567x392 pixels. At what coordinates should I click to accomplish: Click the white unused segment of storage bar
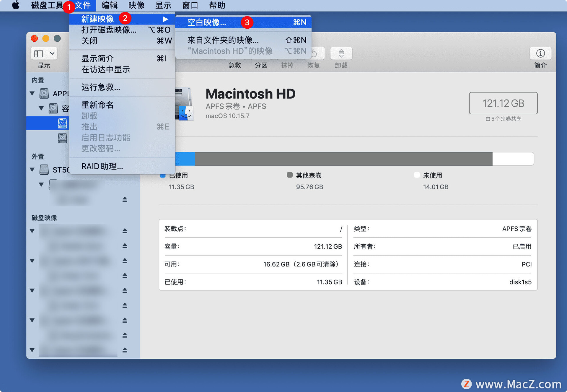(x=513, y=159)
